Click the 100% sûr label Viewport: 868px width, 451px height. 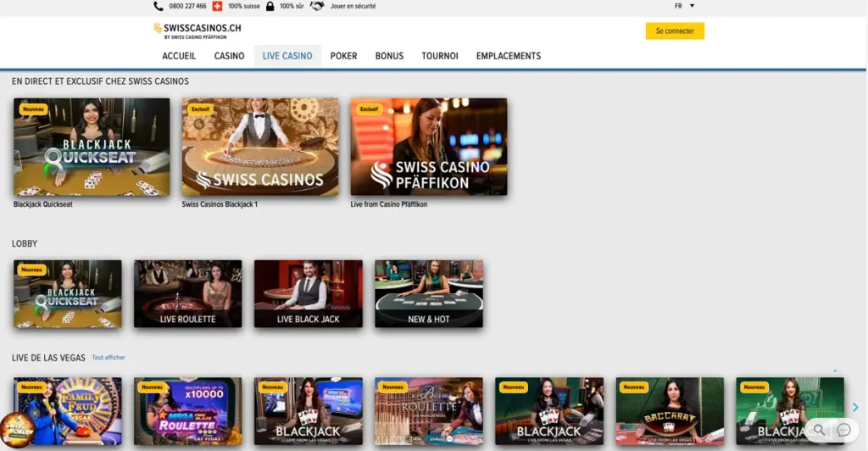click(x=292, y=6)
